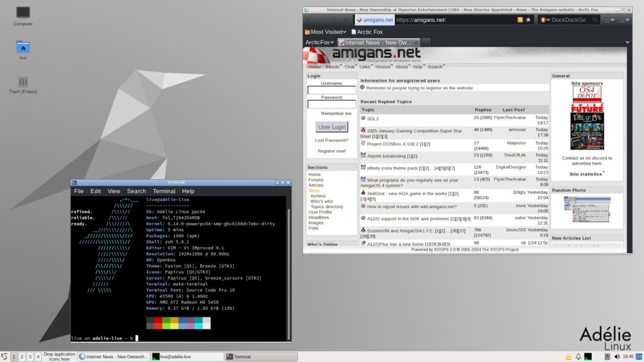This screenshot has height=362, width=644.
Task: Select live@adelie-live taskbar button
Action: click(x=187, y=357)
